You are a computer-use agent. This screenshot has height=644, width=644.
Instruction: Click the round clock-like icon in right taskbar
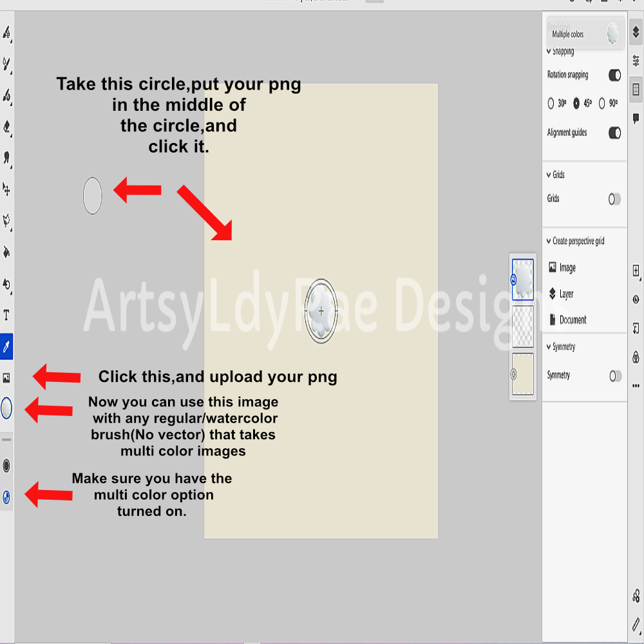(x=636, y=299)
